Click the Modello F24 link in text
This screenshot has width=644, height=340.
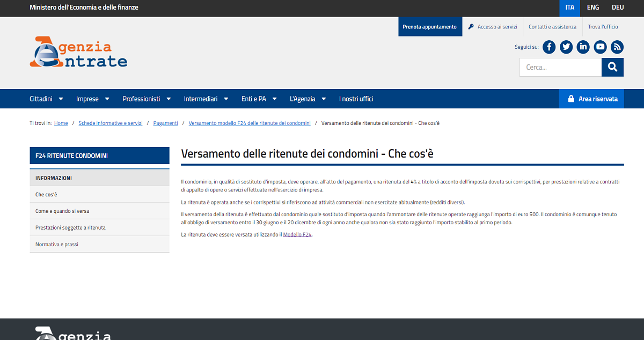click(297, 235)
